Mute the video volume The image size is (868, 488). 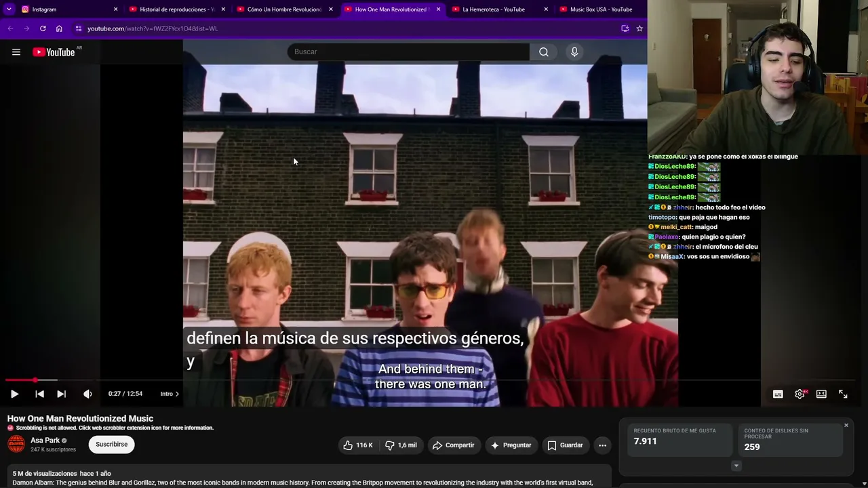[87, 394]
